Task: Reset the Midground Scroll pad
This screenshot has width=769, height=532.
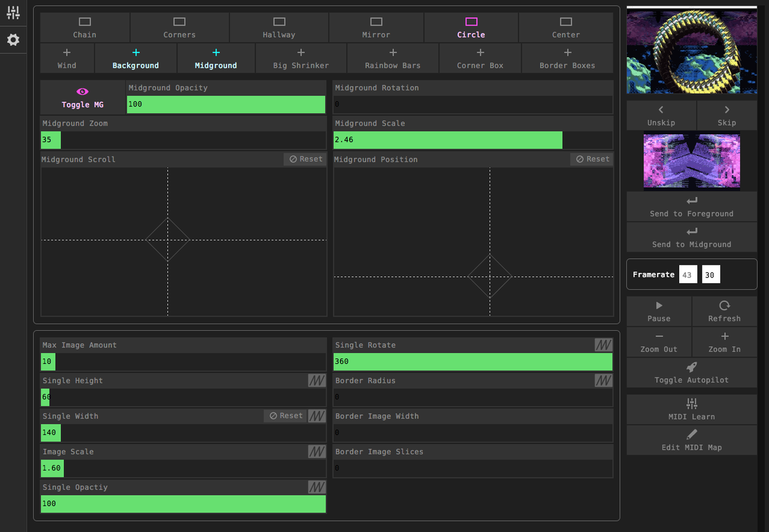Action: [x=305, y=159]
